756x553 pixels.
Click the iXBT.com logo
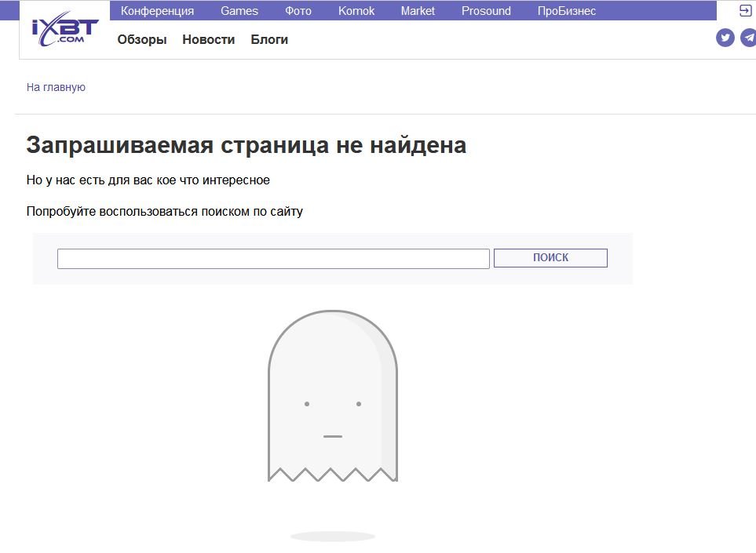tap(64, 31)
